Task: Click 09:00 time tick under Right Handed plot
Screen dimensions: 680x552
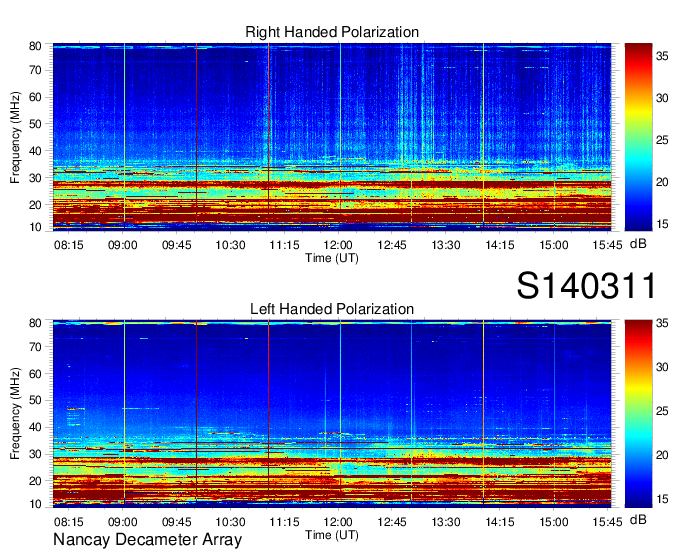Action: pos(122,245)
